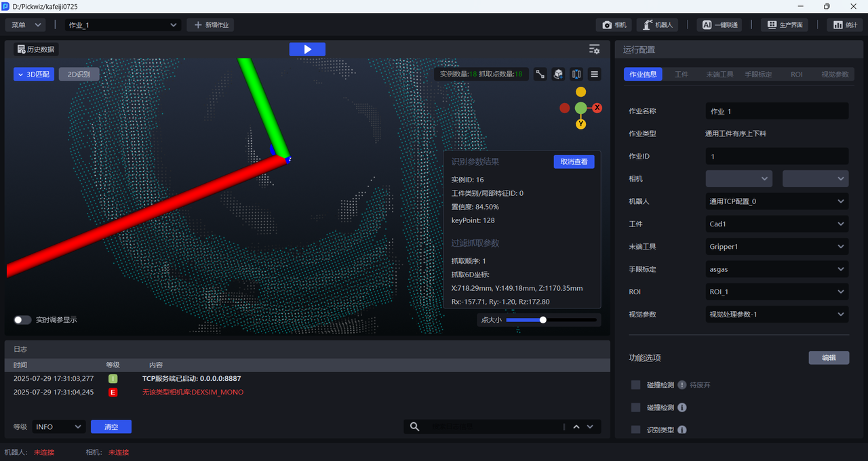The image size is (868, 461).
Task: Toggle the 实时调参显示 switch
Action: coord(22,320)
